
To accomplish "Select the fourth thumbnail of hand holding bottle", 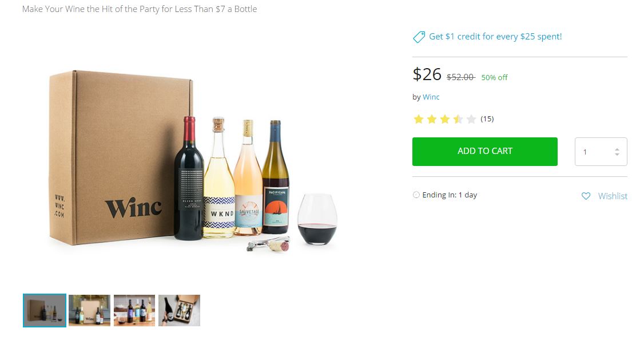I will 179,310.
